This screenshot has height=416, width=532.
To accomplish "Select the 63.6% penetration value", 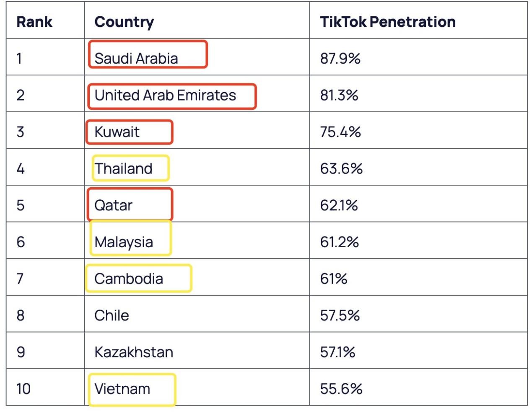I will [341, 168].
